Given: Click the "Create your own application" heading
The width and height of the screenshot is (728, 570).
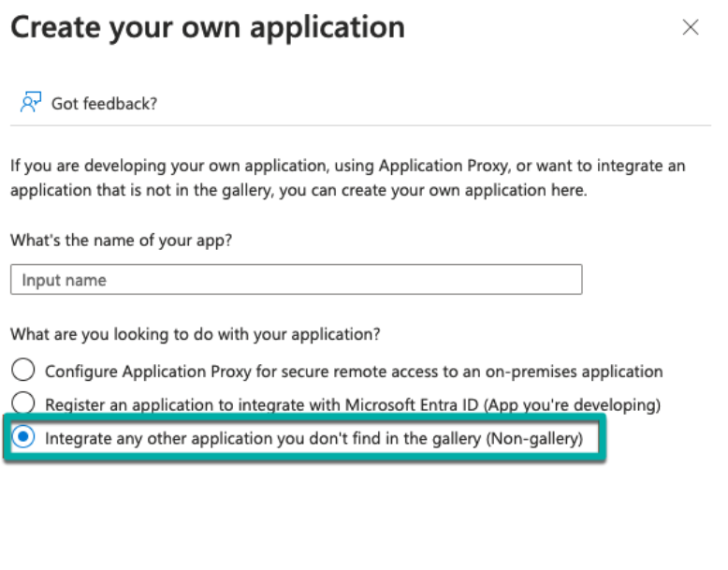Looking at the screenshot, I should tap(208, 27).
